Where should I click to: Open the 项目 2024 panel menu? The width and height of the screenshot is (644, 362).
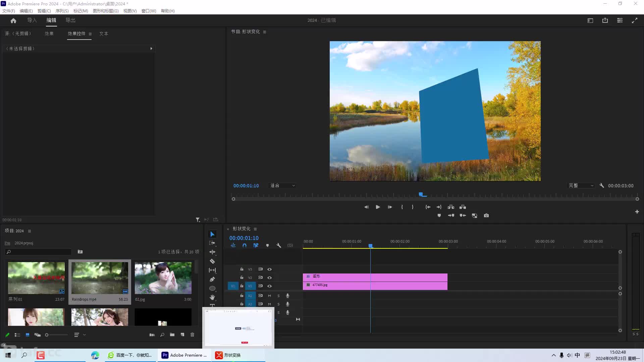[30, 231]
